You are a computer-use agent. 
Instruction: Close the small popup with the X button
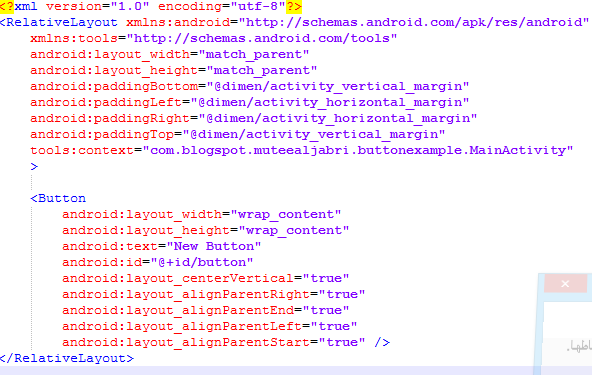565,284
